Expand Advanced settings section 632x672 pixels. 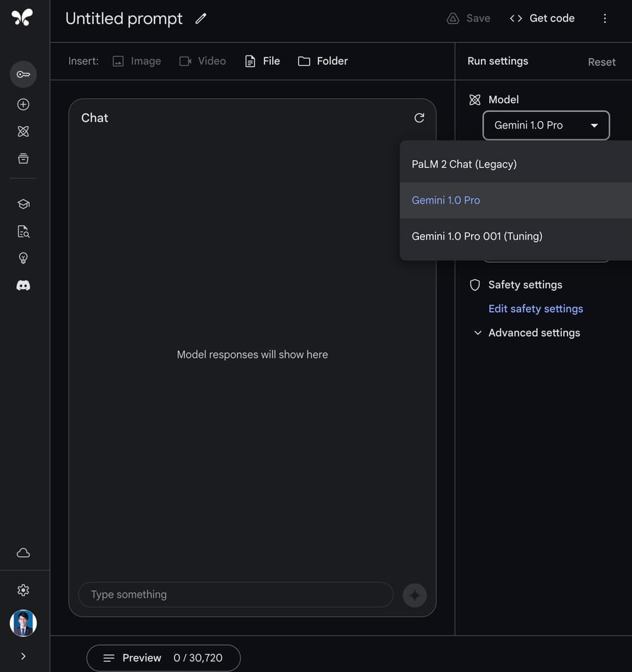(527, 333)
